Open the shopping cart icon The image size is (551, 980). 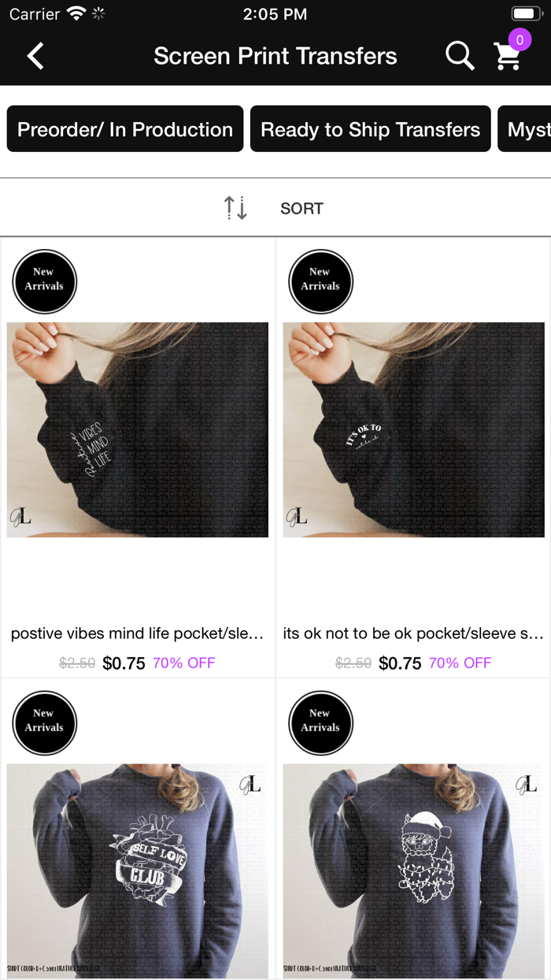(508, 57)
